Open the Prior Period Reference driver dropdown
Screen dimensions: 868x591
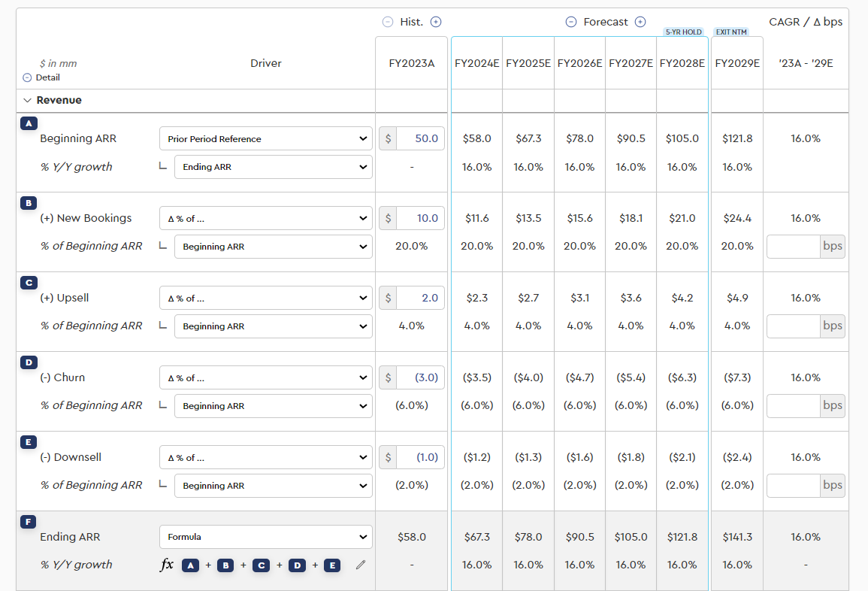click(x=266, y=138)
